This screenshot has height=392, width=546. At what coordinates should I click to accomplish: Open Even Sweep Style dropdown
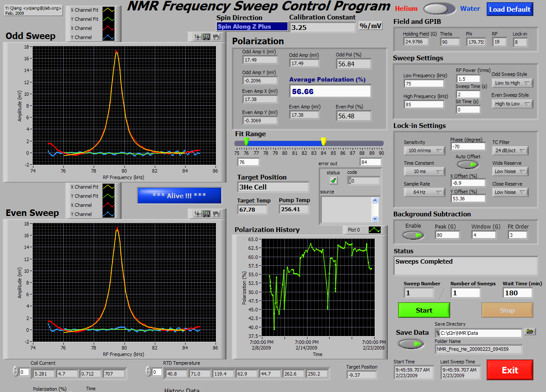click(x=512, y=104)
